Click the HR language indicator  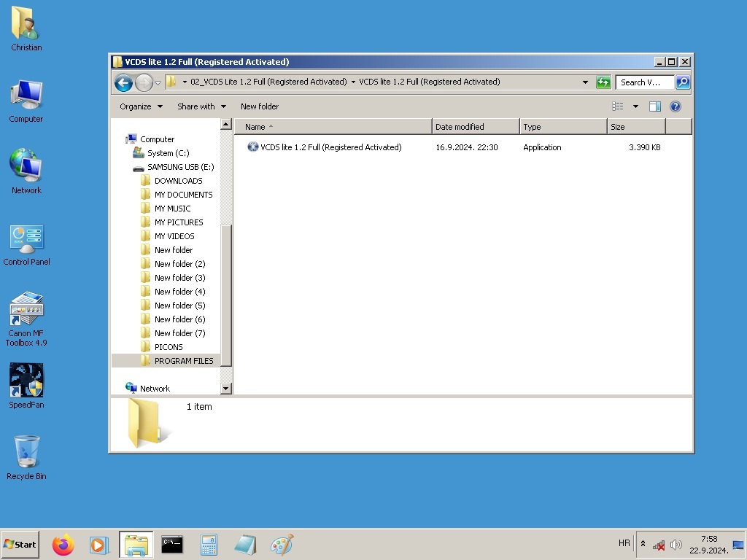(x=624, y=543)
